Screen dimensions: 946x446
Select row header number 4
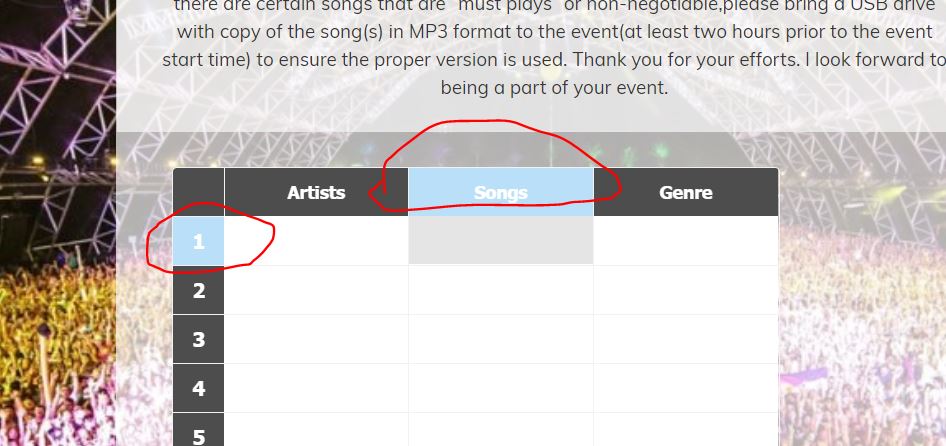coord(198,388)
